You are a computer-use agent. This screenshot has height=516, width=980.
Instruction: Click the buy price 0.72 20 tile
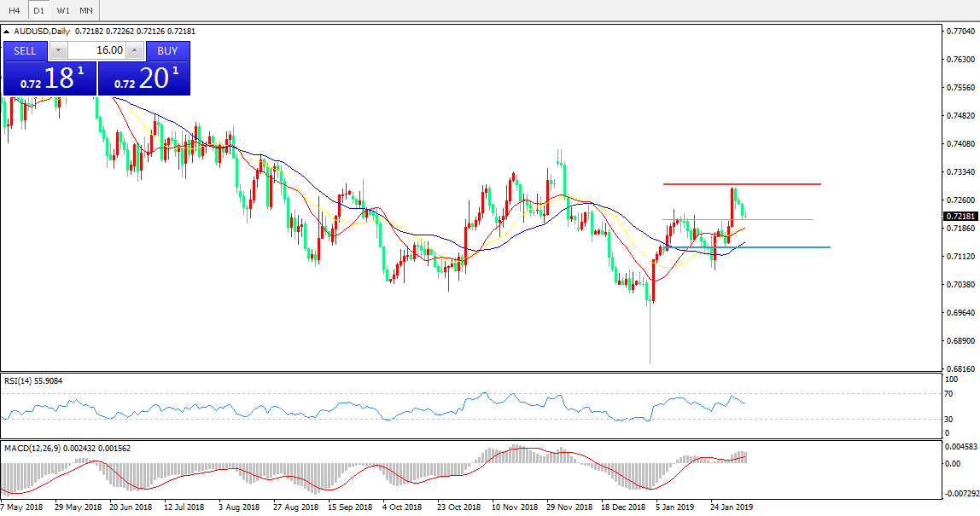pyautogui.click(x=143, y=78)
